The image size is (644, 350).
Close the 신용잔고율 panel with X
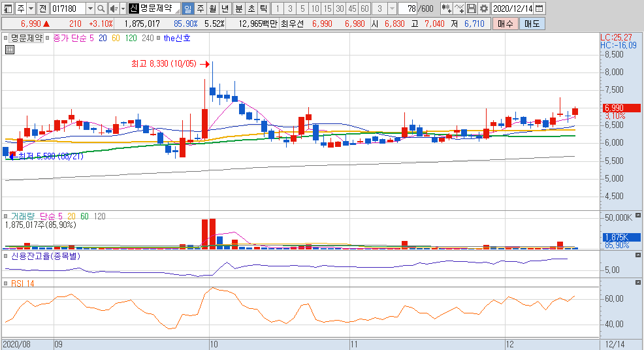(638, 255)
